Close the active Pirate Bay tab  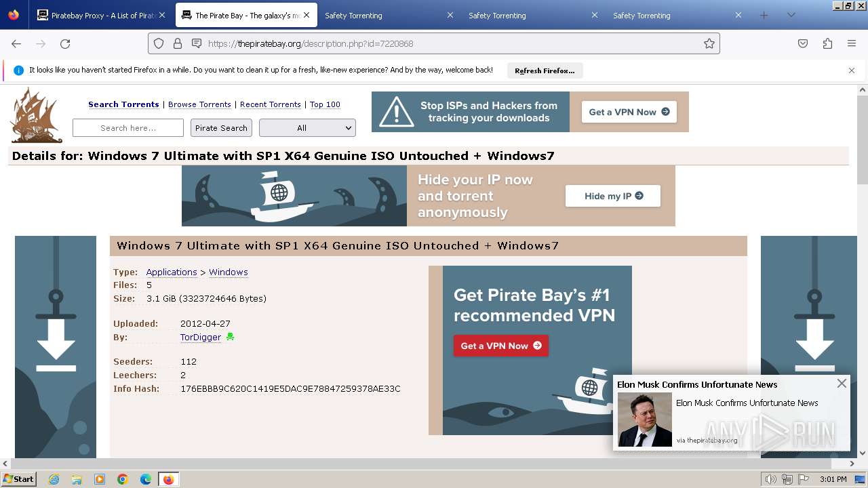pos(307,15)
